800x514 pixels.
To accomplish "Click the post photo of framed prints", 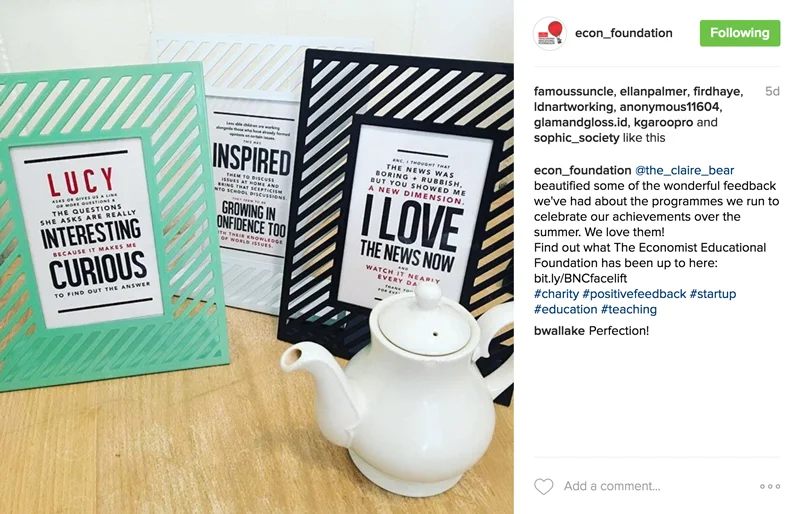I will pos(257,257).
